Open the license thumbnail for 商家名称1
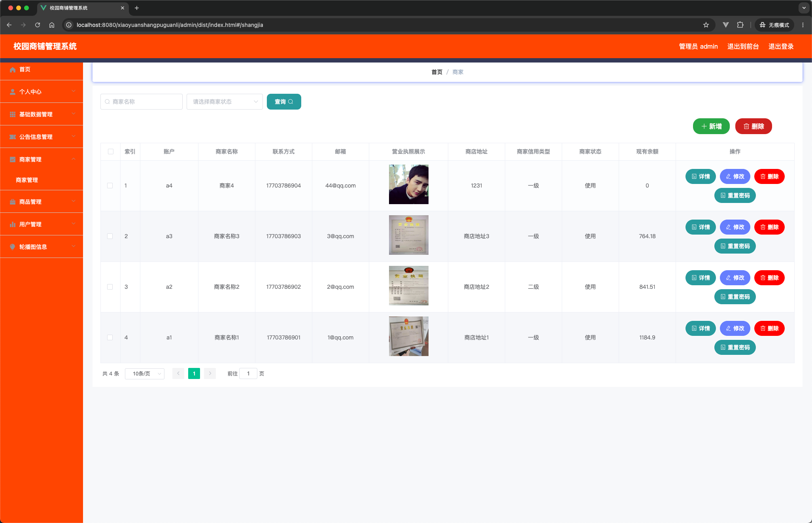This screenshot has width=812, height=523. pos(409,336)
